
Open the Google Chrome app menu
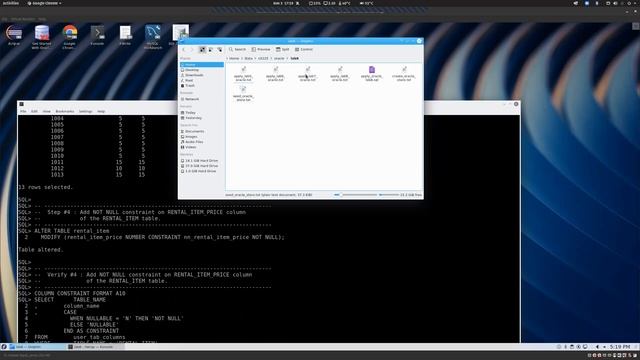[x=44, y=3]
